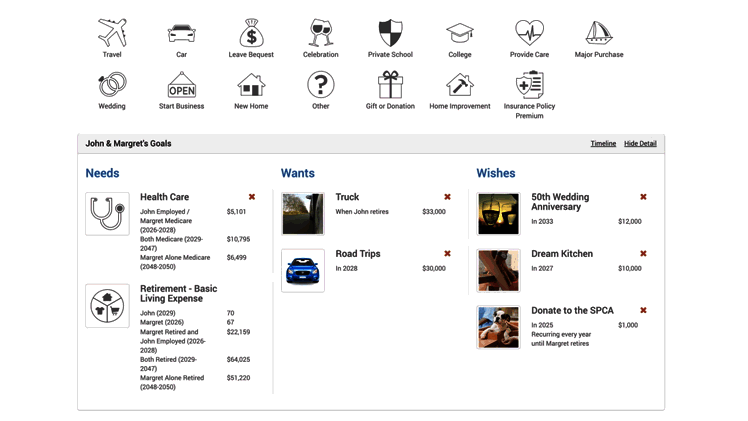The image size is (748, 421).
Task: Click the Needs column heading
Action: [x=103, y=173]
